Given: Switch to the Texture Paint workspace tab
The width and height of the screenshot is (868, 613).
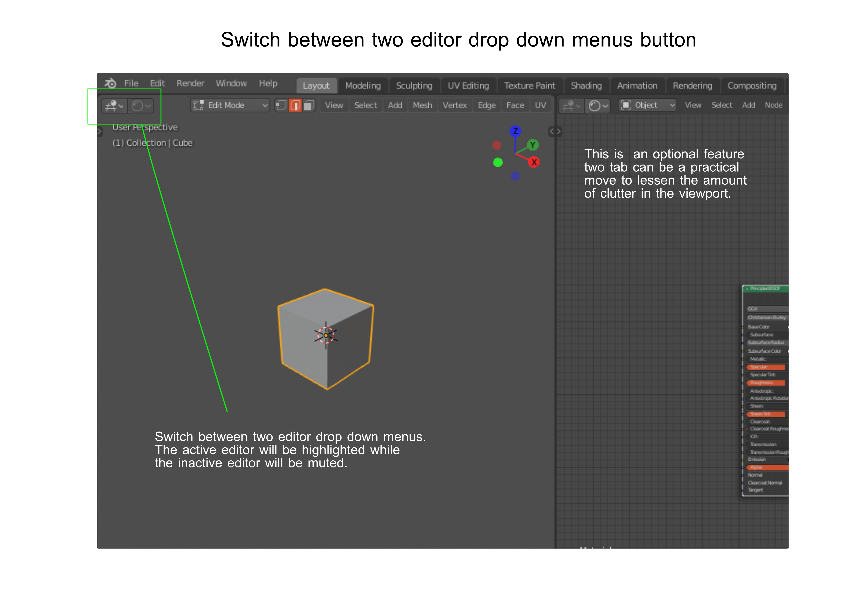Looking at the screenshot, I should click(529, 86).
